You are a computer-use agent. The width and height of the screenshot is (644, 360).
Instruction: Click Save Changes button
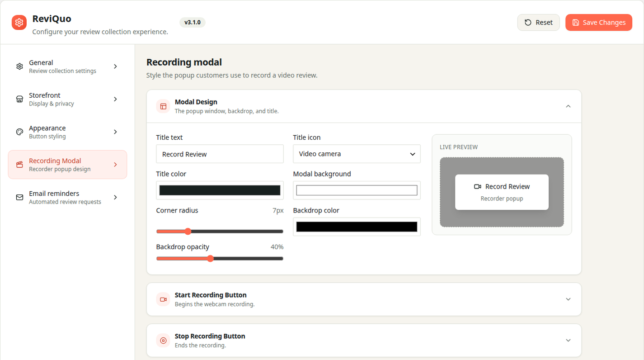tap(598, 23)
